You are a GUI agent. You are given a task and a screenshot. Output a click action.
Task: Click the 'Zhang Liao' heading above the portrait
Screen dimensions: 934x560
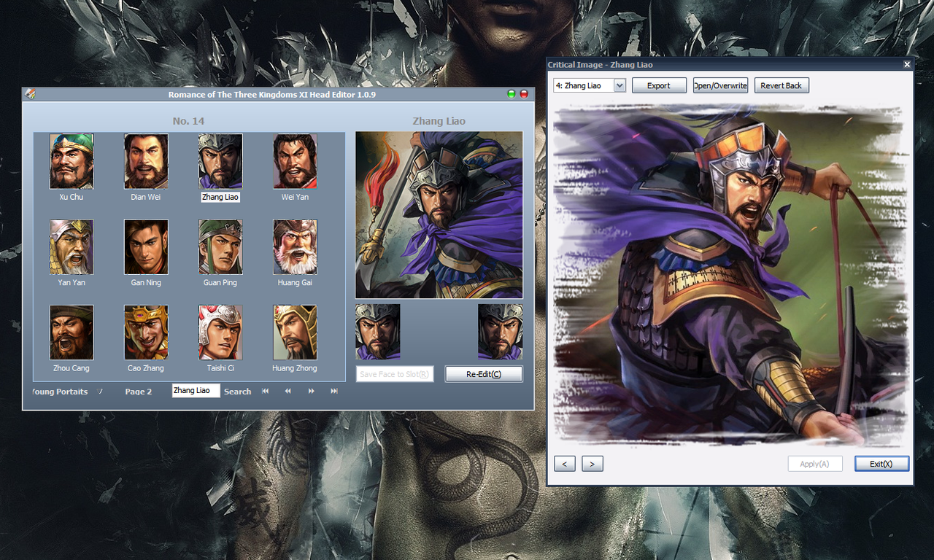pos(439,121)
